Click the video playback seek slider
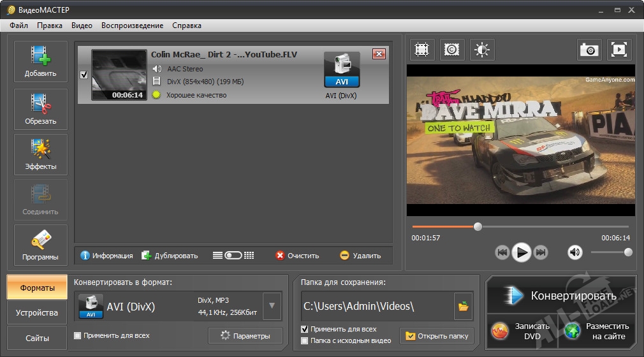The image size is (644, 357). tap(520, 226)
